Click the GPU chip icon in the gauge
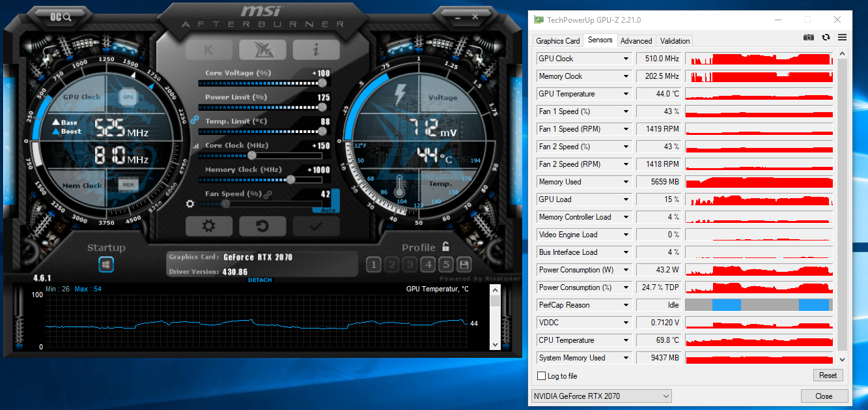Image resolution: width=868 pixels, height=410 pixels. 128,97
